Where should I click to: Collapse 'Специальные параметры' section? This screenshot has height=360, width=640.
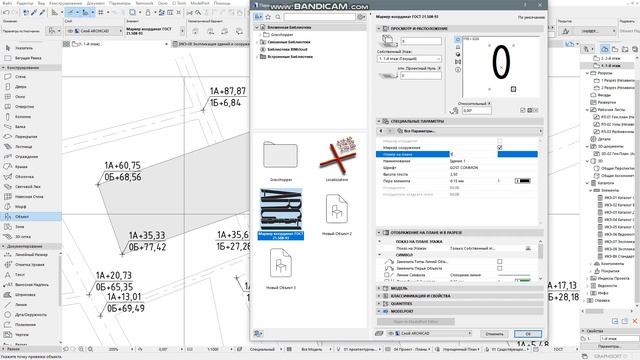[379, 121]
